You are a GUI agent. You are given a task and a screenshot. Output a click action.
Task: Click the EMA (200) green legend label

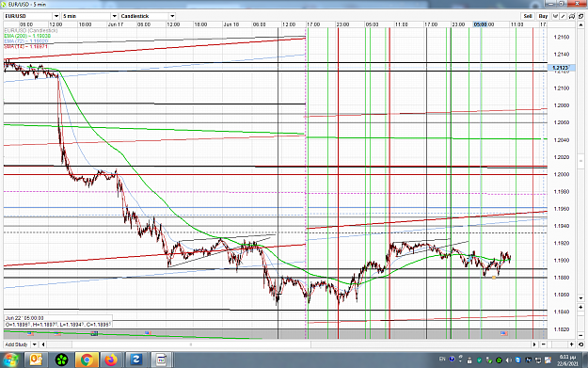(27, 36)
